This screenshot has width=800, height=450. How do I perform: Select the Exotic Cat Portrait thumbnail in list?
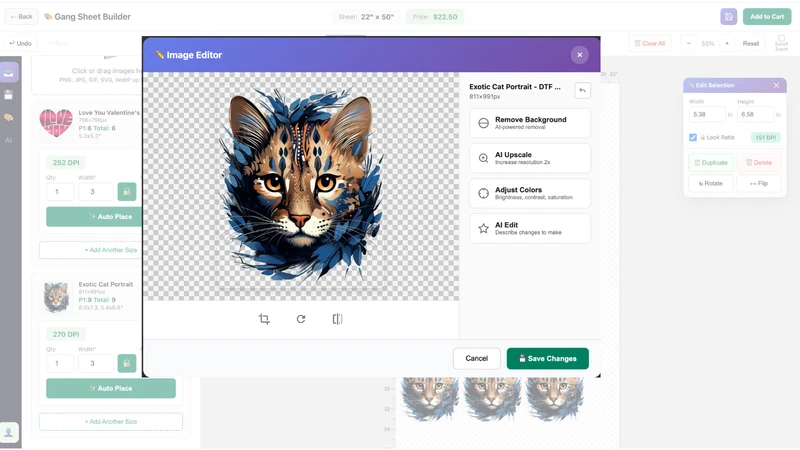coord(56,297)
